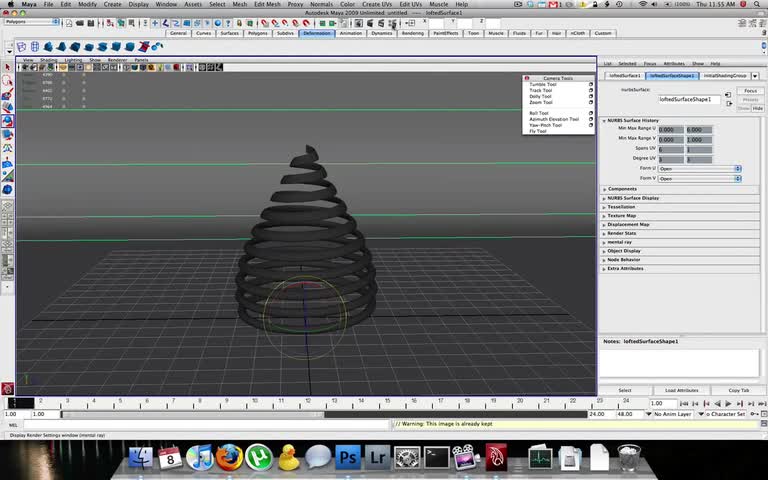This screenshot has width=768, height=480.
Task: Click the Notes text area
Action: (x=681, y=363)
